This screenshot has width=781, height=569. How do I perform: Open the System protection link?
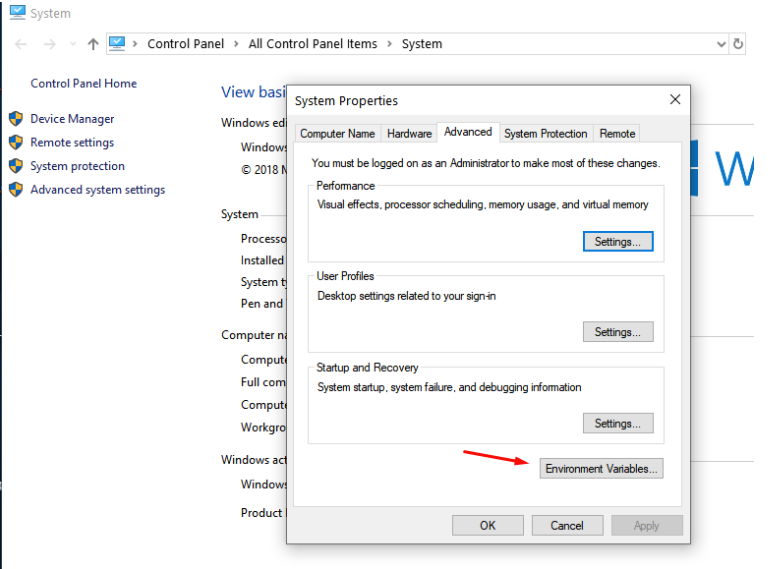point(77,166)
